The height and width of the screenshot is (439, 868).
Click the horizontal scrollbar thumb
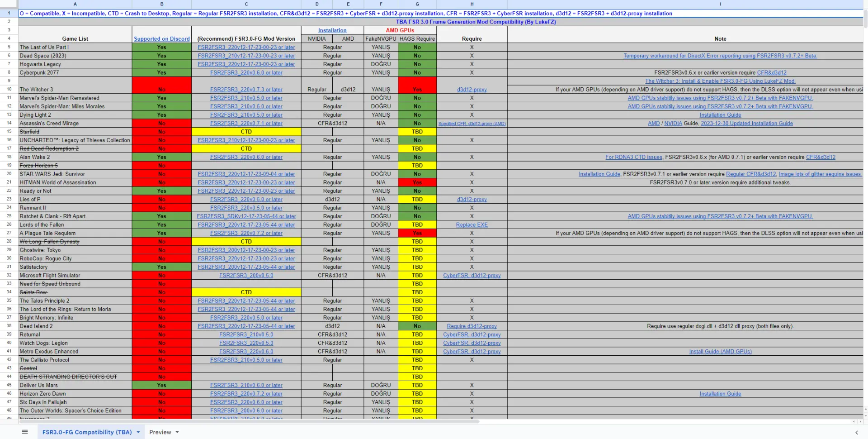click(x=249, y=421)
